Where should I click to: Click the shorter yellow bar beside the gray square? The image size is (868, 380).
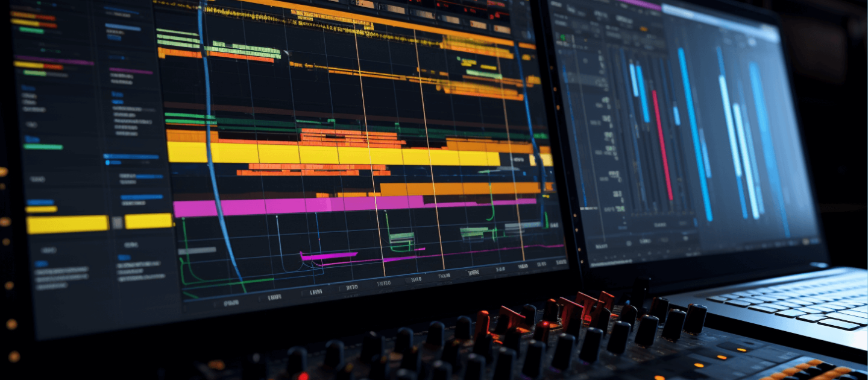click(148, 221)
